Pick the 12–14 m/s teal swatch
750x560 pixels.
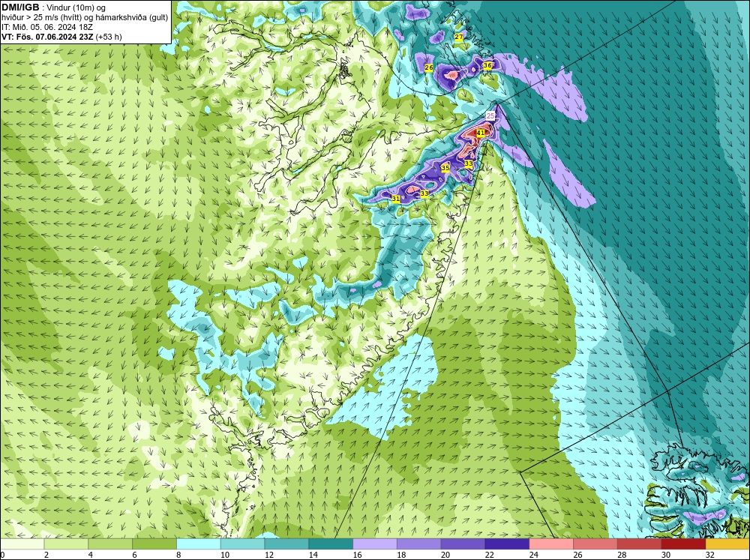(x=286, y=544)
